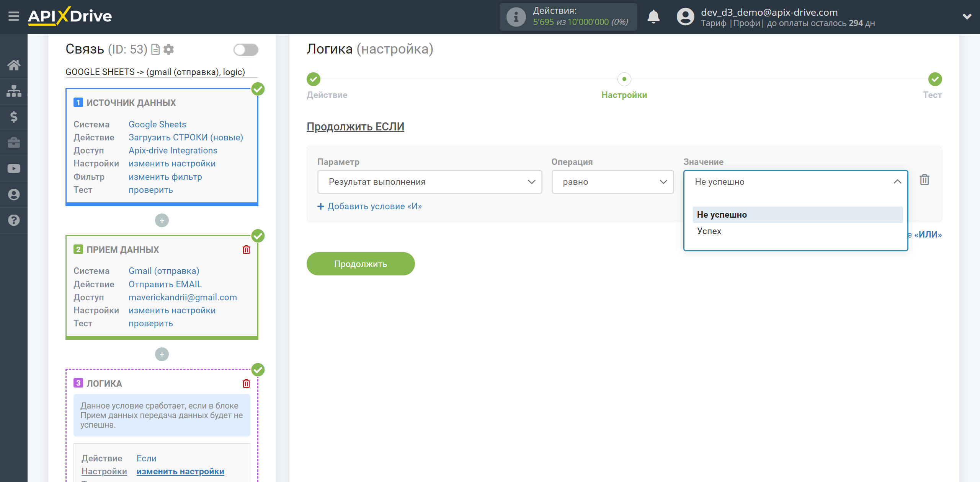Click the Если action value
This screenshot has height=482, width=980.
click(x=146, y=459)
